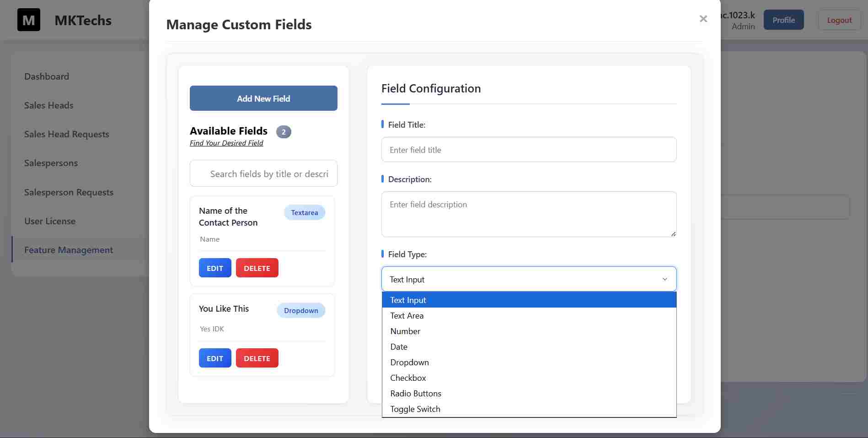The height and width of the screenshot is (438, 868).
Task: Click the Find Your Desired Field link
Action: pos(226,143)
